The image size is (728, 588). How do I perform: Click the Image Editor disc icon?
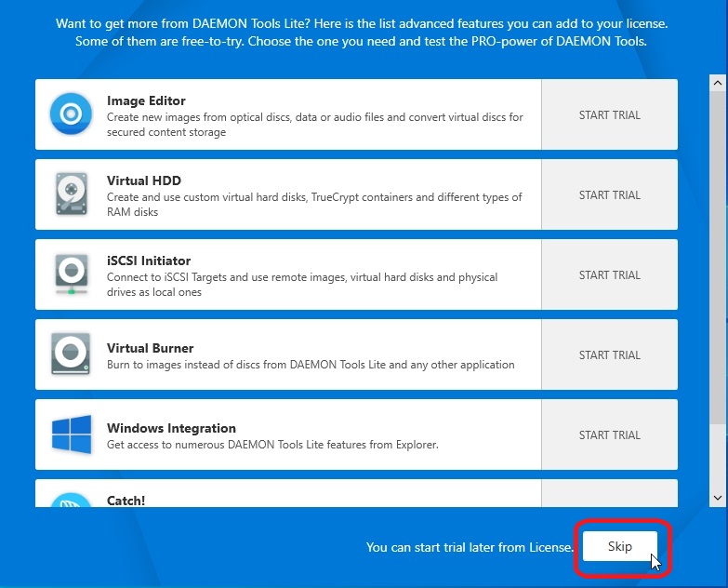(x=71, y=114)
